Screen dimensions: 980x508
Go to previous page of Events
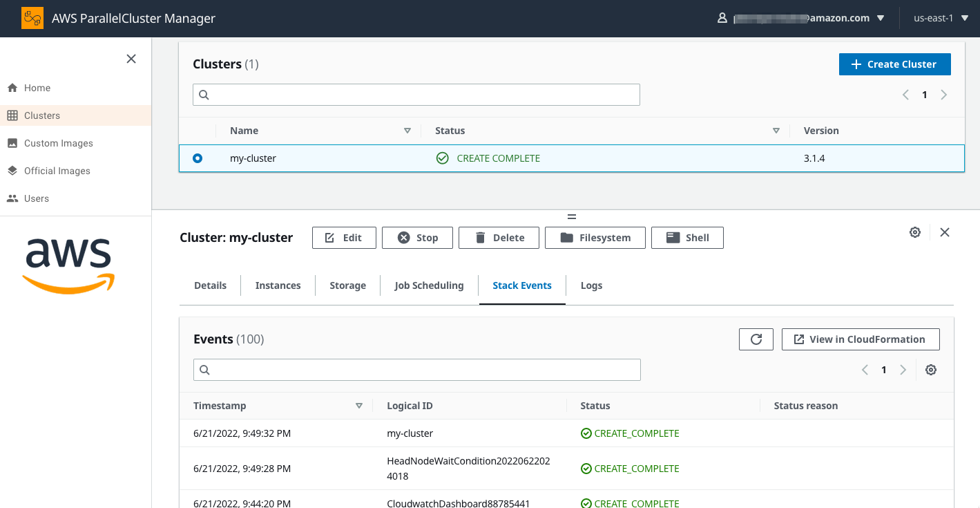(865, 370)
